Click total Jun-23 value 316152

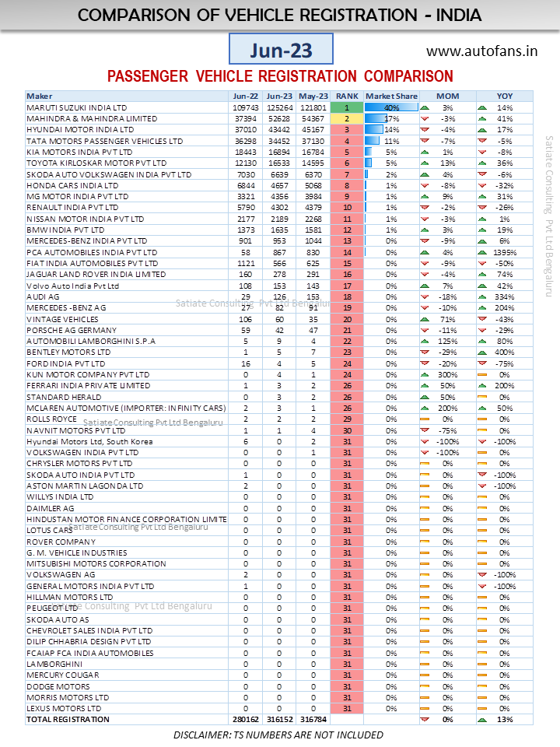(279, 719)
